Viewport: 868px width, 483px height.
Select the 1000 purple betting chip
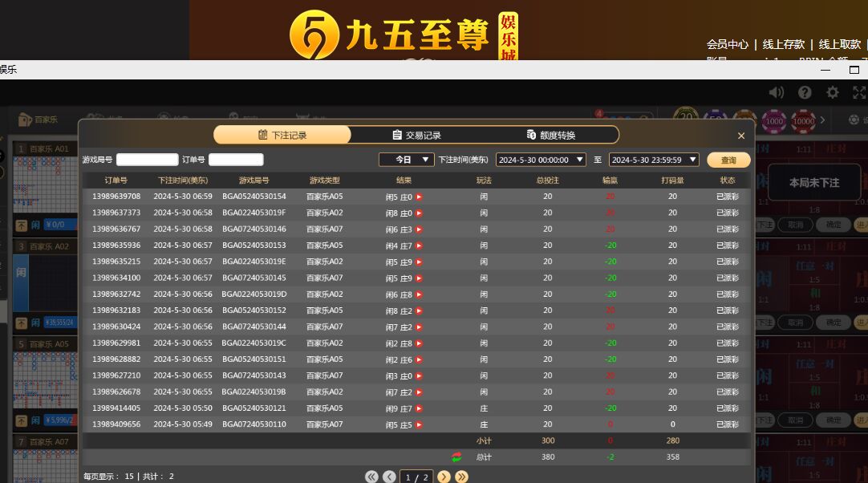773,121
